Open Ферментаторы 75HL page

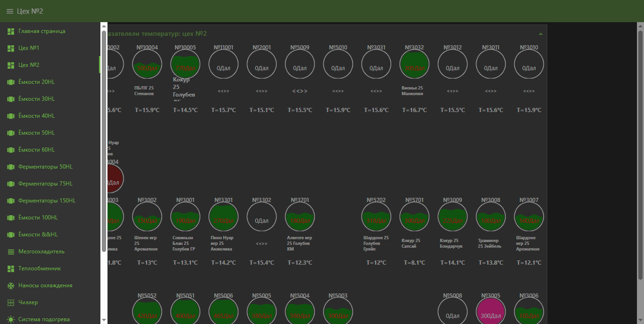click(x=45, y=184)
